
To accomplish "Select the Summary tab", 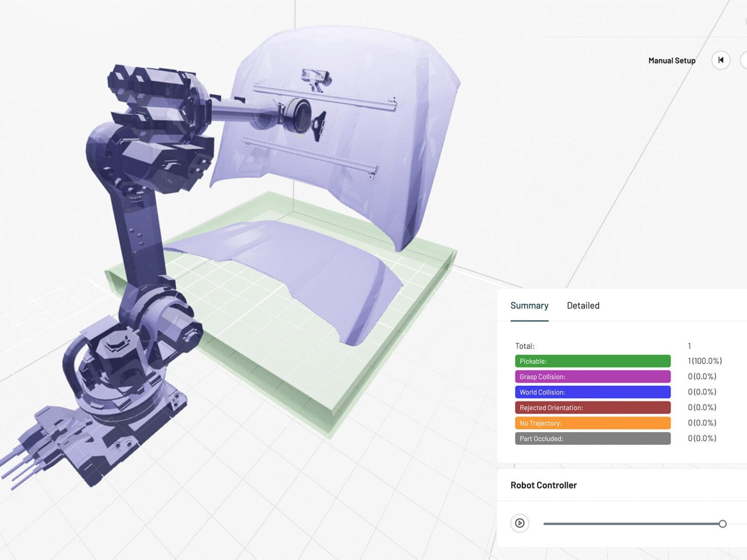I will pos(529,305).
